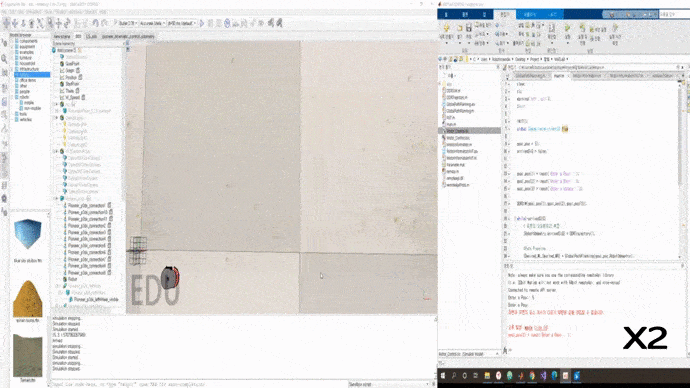Select the object shift (move) tool in V-REP
This screenshot has width=690, height=388.
[59, 22]
